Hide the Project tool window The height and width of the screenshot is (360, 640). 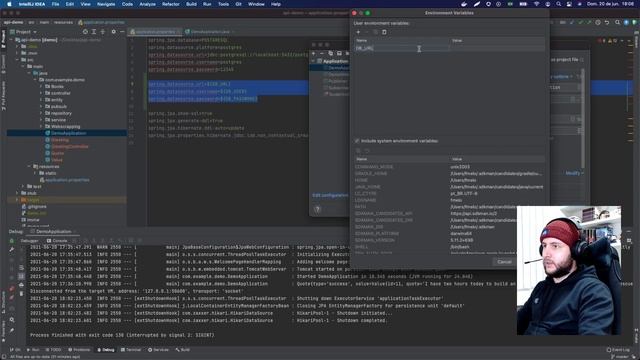pyautogui.click(x=122, y=31)
